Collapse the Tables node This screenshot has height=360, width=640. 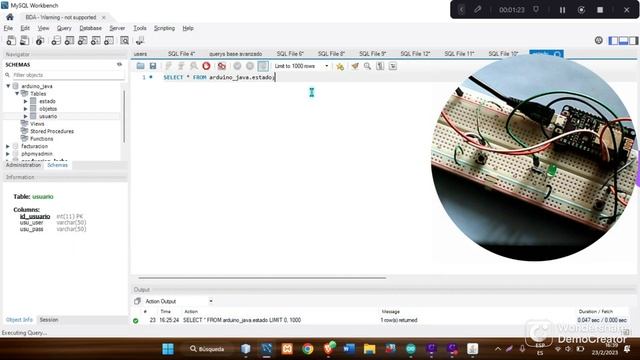pyautogui.click(x=17, y=93)
